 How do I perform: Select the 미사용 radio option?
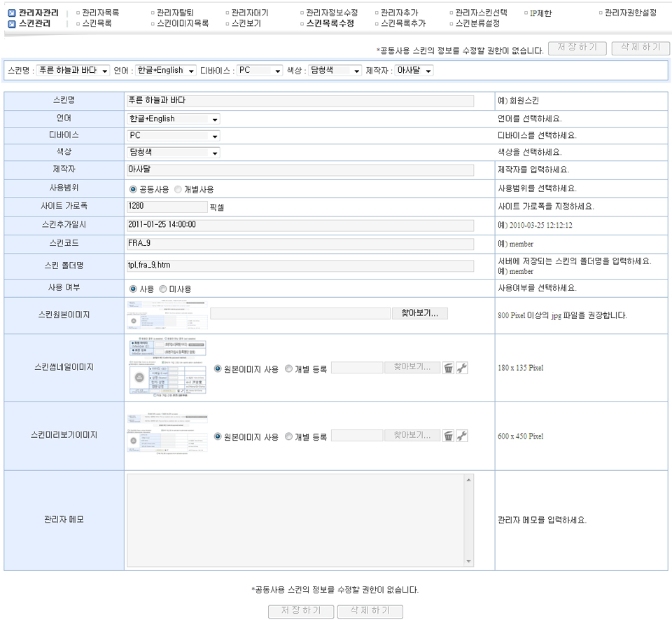(x=163, y=289)
